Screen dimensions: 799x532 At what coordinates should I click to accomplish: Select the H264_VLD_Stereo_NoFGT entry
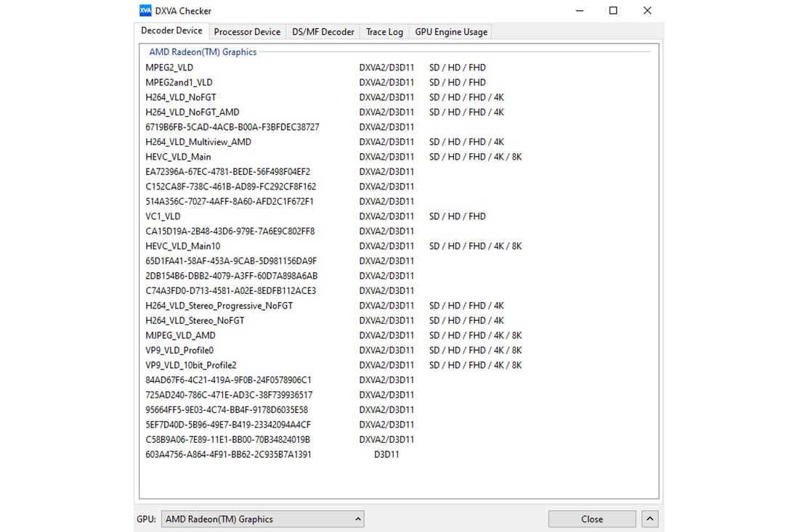pyautogui.click(x=195, y=321)
